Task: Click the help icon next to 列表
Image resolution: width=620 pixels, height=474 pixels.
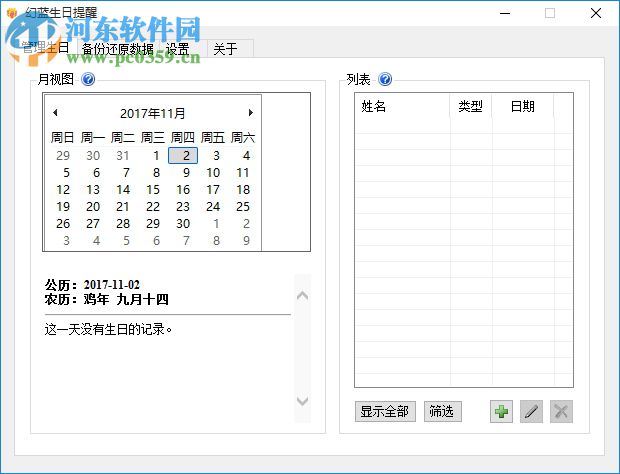Action: (x=385, y=79)
